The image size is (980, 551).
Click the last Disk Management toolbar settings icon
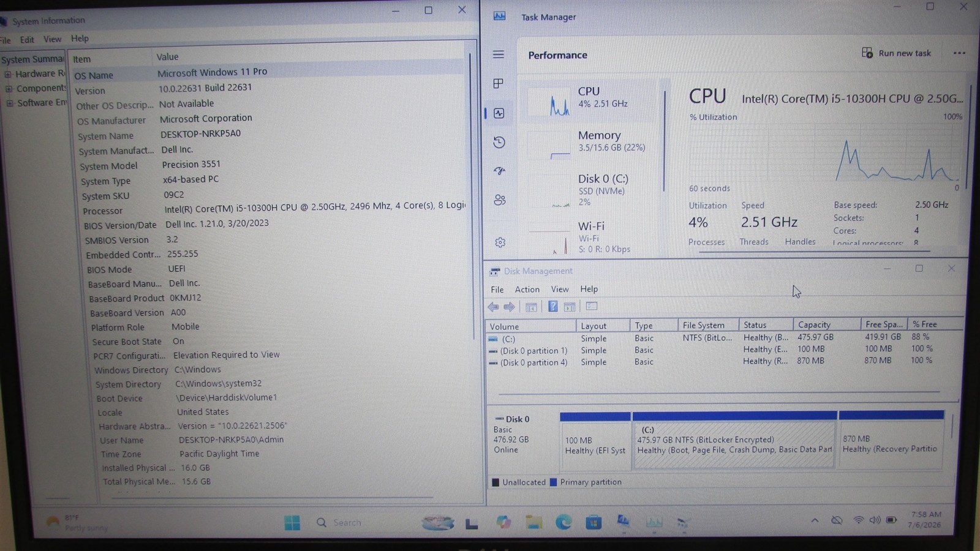(x=592, y=306)
